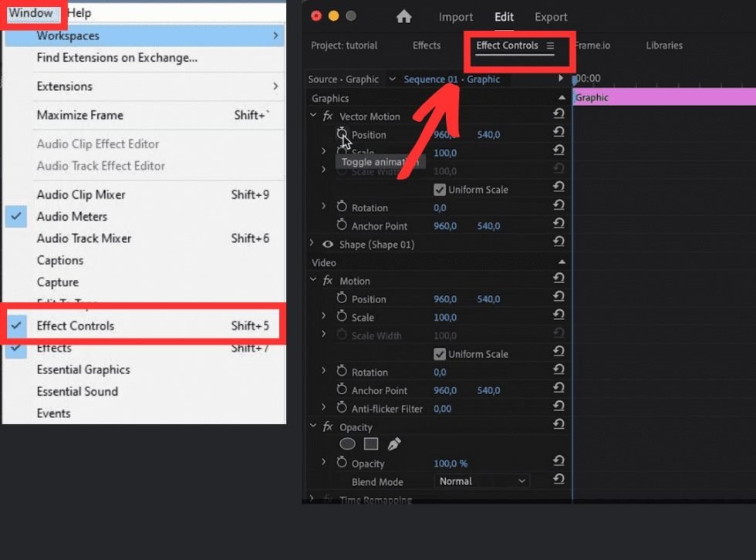The image size is (756, 560).
Task: Switch to the Export tab
Action: (551, 17)
